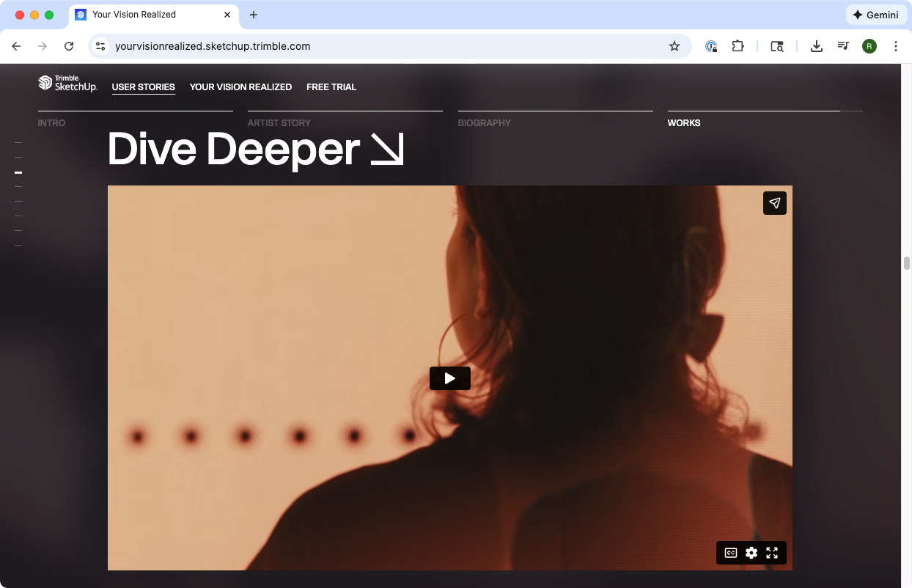Image resolution: width=912 pixels, height=588 pixels.
Task: Jump to the Artist Story section
Action: tap(279, 122)
